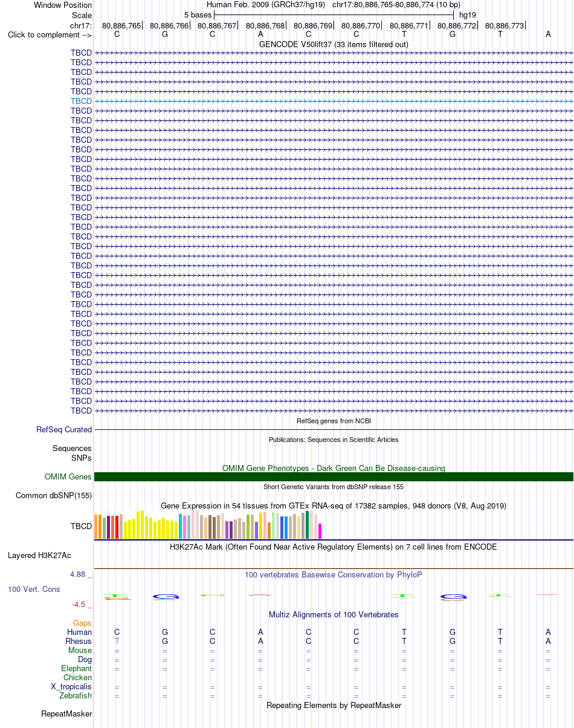Image resolution: width=574 pixels, height=728 pixels.
Task: Click the 'hg19' label beside scale bar
Action: (468, 15)
